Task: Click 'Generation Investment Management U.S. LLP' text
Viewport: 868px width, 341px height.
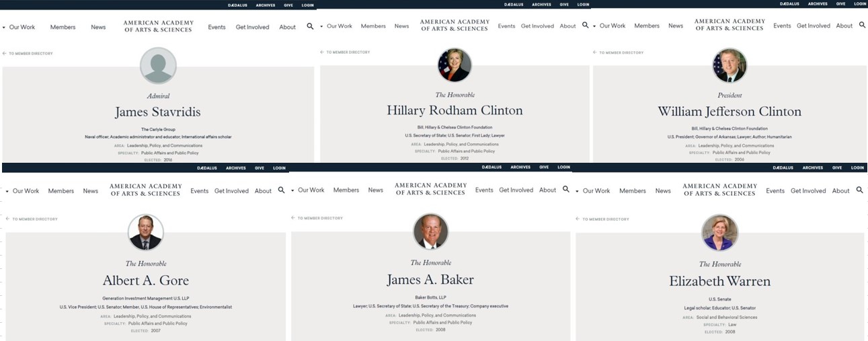Action: pyautogui.click(x=146, y=299)
